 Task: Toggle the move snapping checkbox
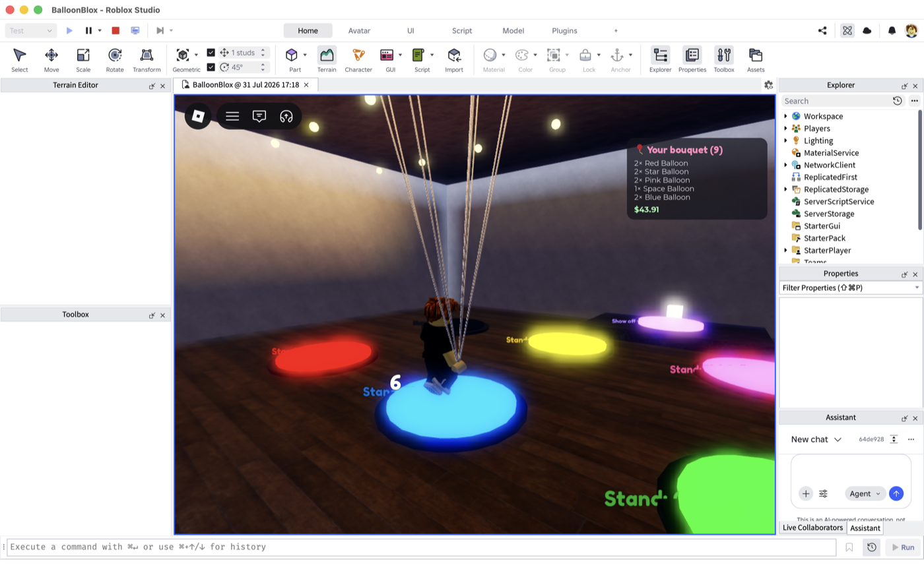(x=211, y=53)
